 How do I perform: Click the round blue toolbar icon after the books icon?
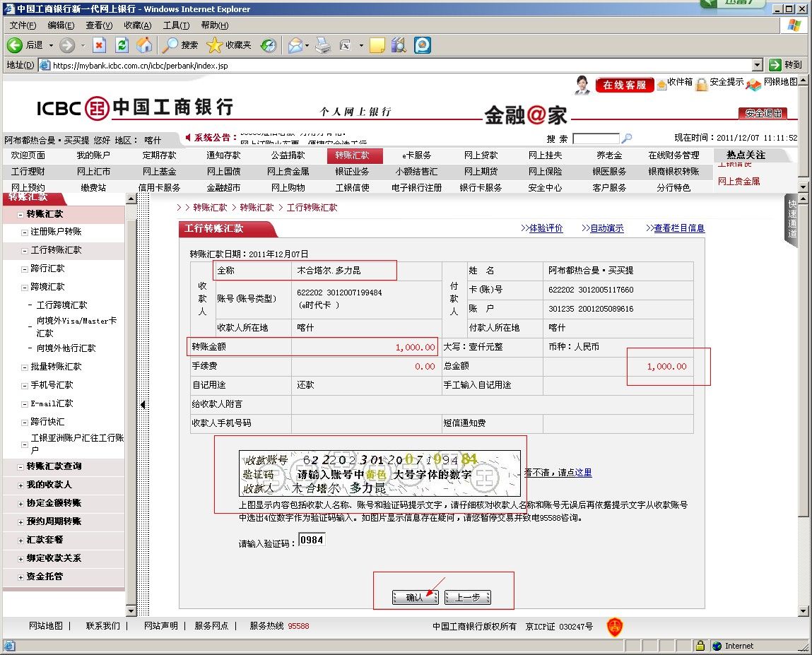(x=423, y=45)
